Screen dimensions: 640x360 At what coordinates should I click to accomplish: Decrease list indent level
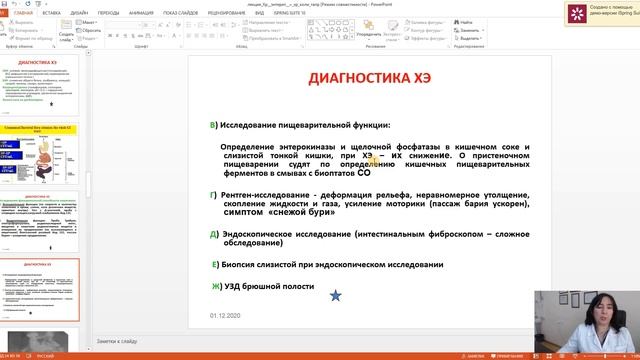tap(215, 25)
